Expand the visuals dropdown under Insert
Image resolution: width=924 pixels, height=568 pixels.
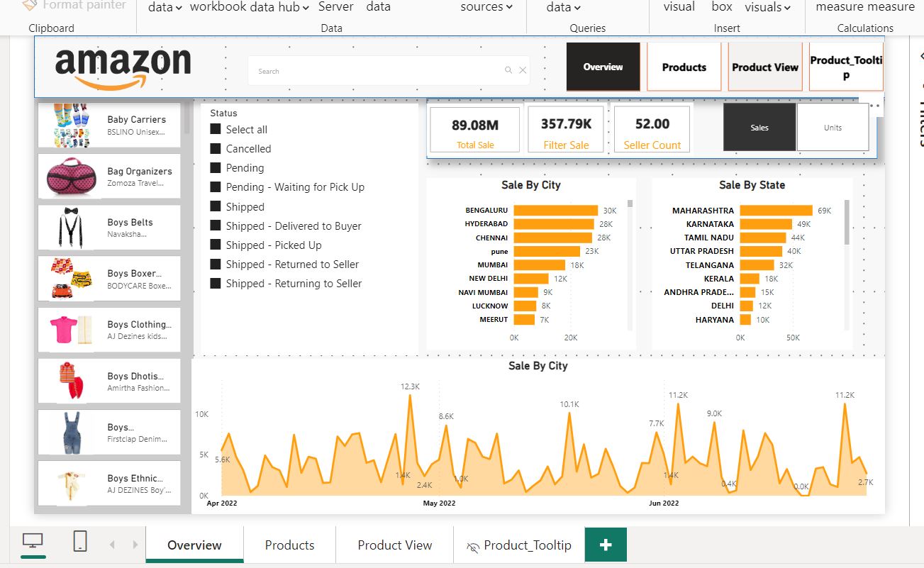pos(767,7)
